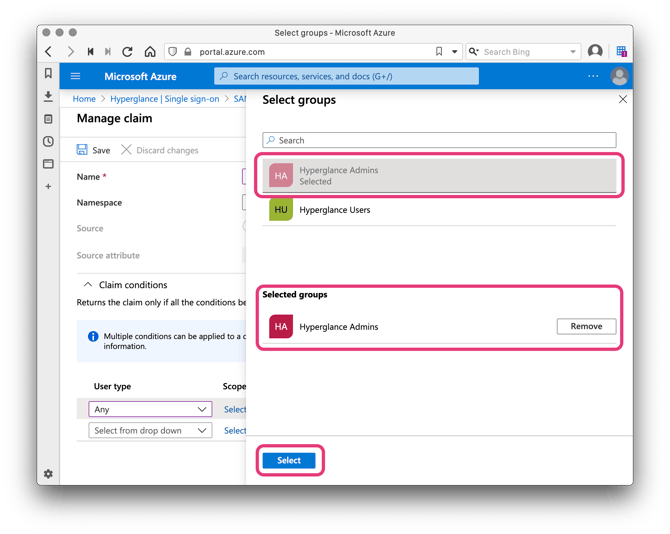Click the Select link in second row
Image resolution: width=670 pixels, height=534 pixels.
235,431
